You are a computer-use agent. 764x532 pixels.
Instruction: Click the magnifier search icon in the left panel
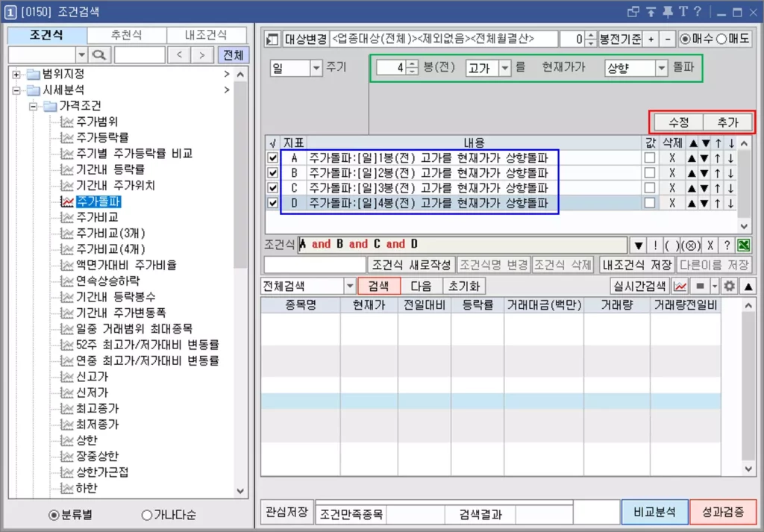(99, 54)
